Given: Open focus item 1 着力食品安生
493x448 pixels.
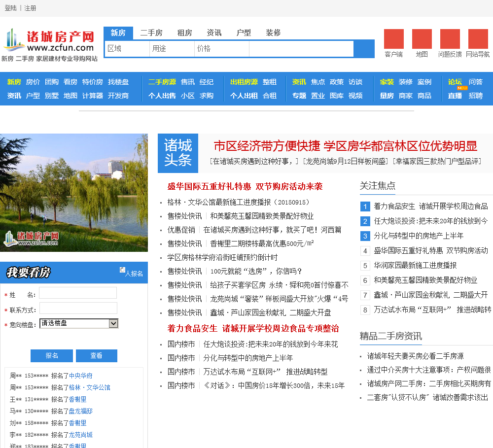Looking at the screenshot, I should tap(431, 207).
